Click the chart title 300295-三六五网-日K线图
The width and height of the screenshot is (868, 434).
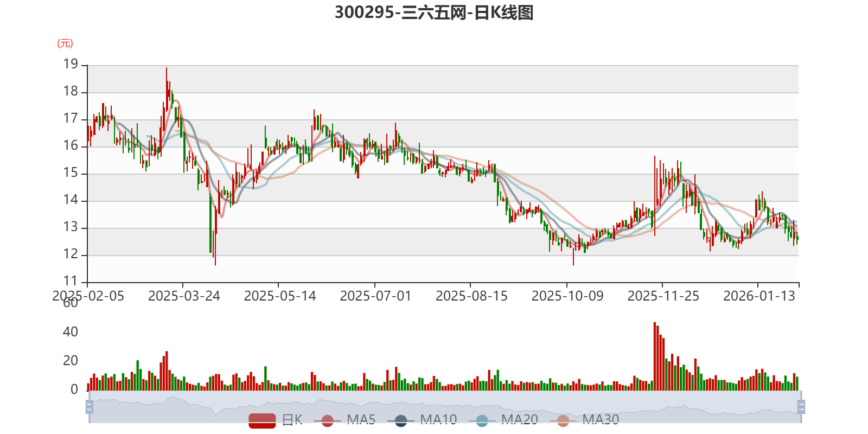[x=434, y=12]
